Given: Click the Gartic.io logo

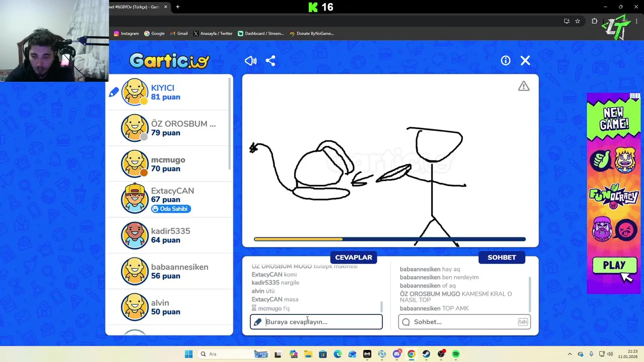Looking at the screenshot, I should pyautogui.click(x=169, y=61).
